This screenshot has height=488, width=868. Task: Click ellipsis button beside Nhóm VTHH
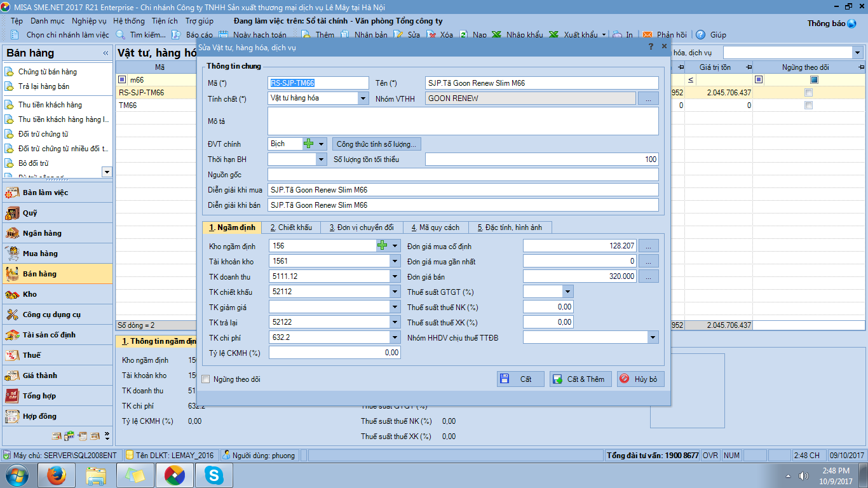648,98
